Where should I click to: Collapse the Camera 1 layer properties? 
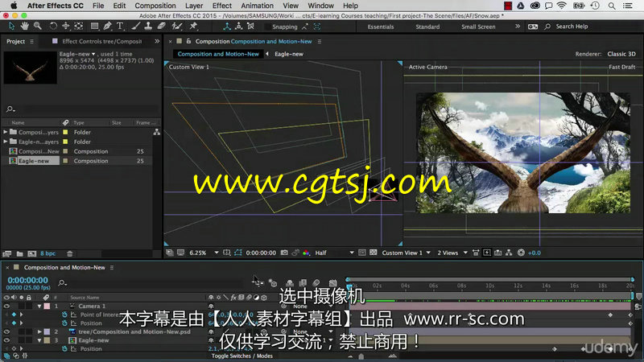click(x=39, y=306)
